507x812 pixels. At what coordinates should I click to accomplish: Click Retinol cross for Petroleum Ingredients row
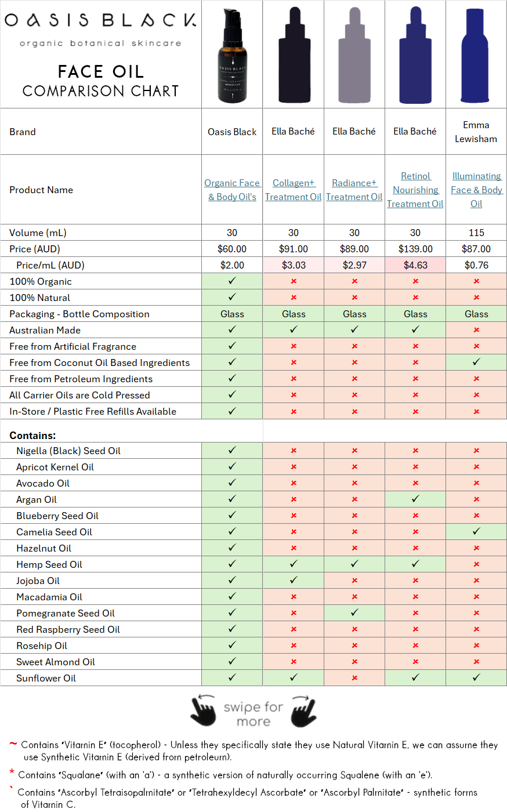(x=415, y=379)
